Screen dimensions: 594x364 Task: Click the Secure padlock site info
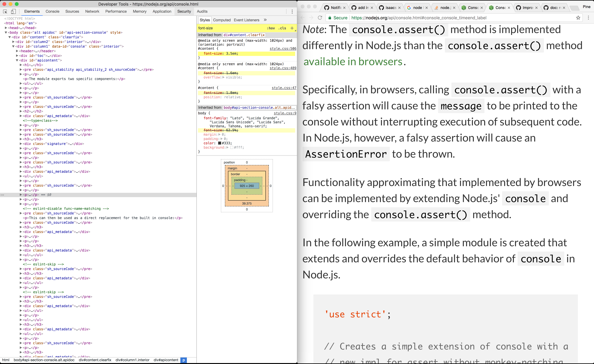click(338, 18)
